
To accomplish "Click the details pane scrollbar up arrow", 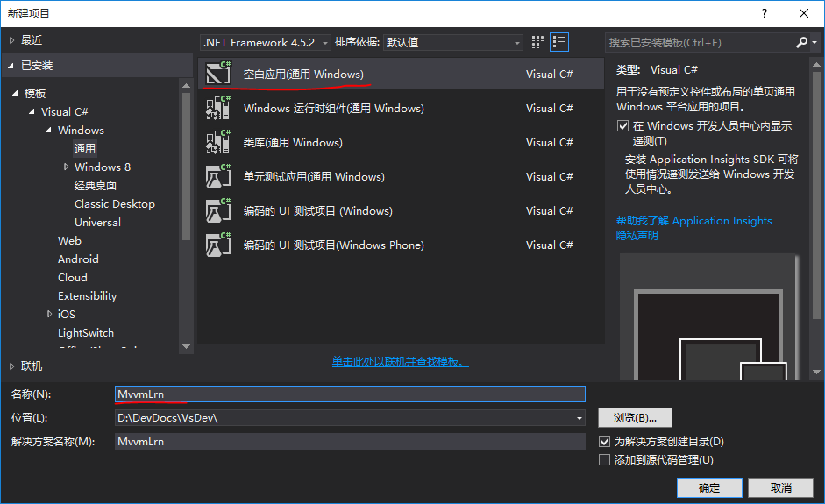I will click(x=816, y=64).
